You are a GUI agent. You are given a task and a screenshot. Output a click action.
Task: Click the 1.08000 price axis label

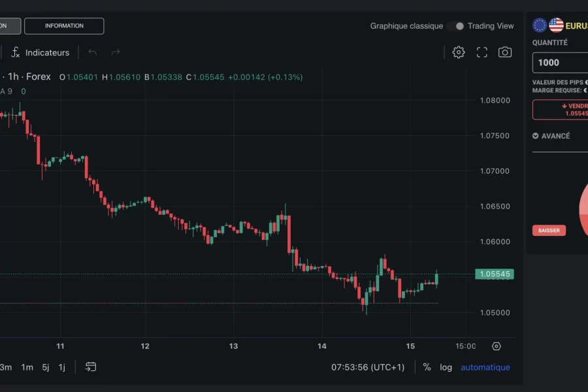click(x=495, y=100)
